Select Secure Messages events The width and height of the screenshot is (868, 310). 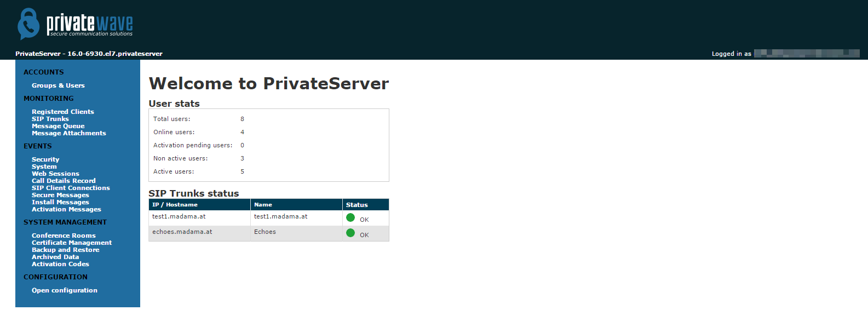pos(60,195)
